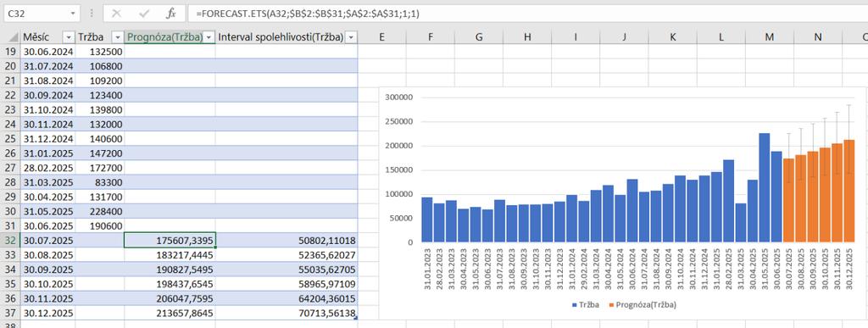Click cell with value 132500

point(100,52)
